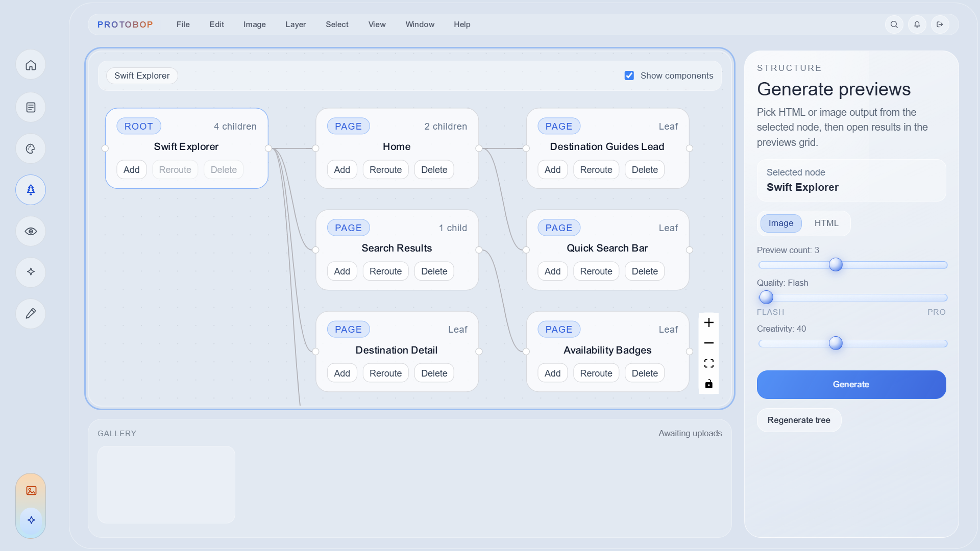This screenshot has height=551, width=980.
Task: Click the Creativity slider handle
Action: (836, 343)
